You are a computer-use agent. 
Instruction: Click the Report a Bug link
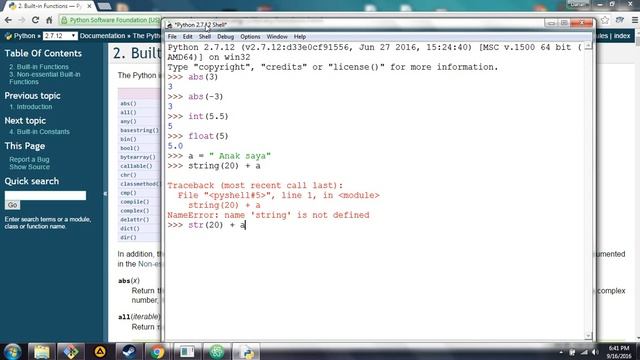tap(29, 160)
